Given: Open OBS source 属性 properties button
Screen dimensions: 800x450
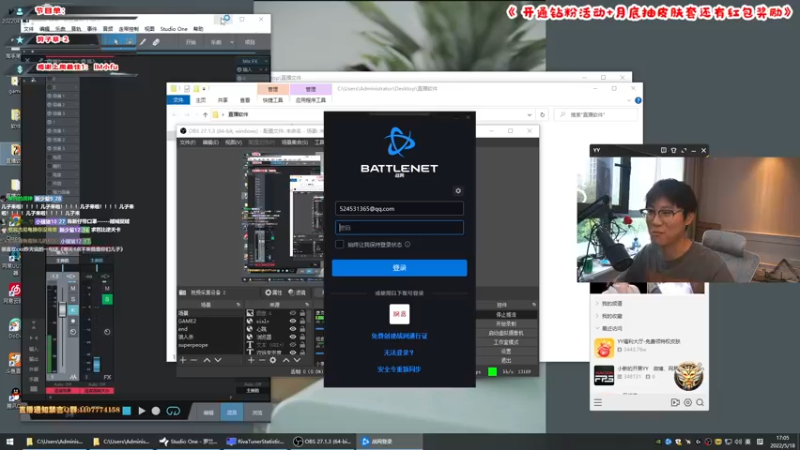Looking at the screenshot, I should coord(273,293).
